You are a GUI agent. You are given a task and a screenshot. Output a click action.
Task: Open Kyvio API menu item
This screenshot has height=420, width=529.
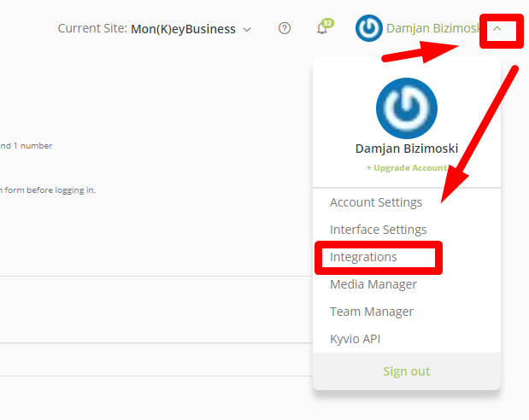click(x=355, y=339)
